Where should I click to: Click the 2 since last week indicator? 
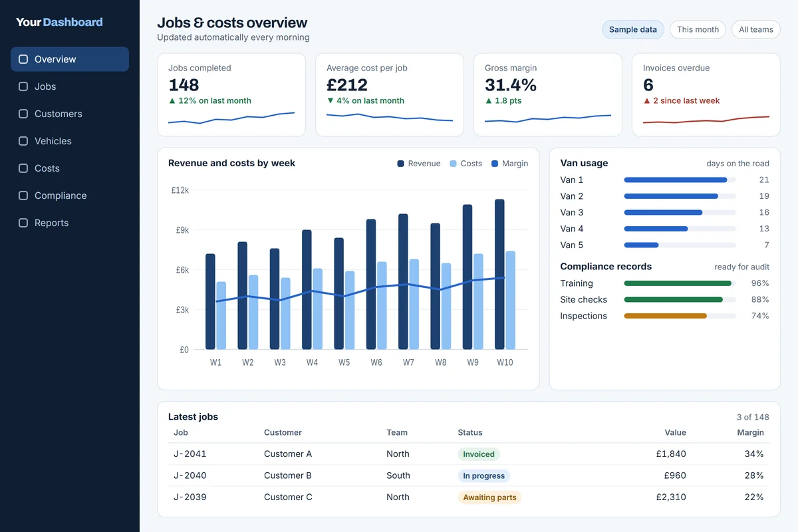682,101
